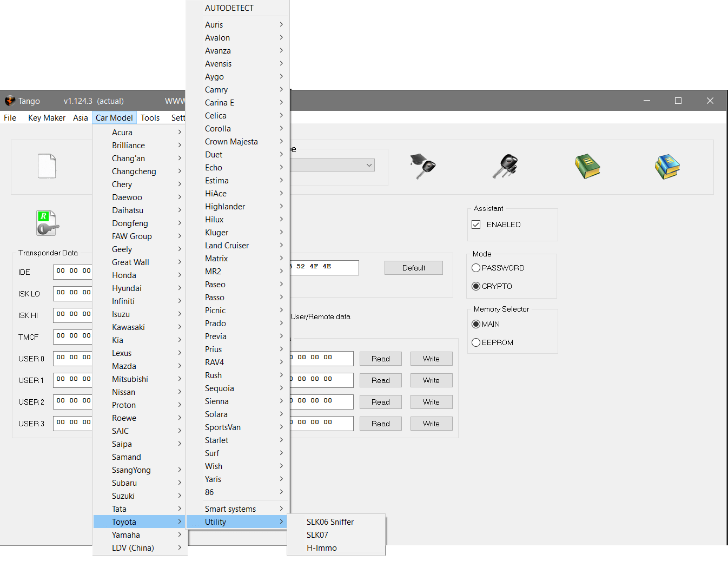Open the green book icon
Viewport: 728px width, 561px height.
tap(587, 166)
